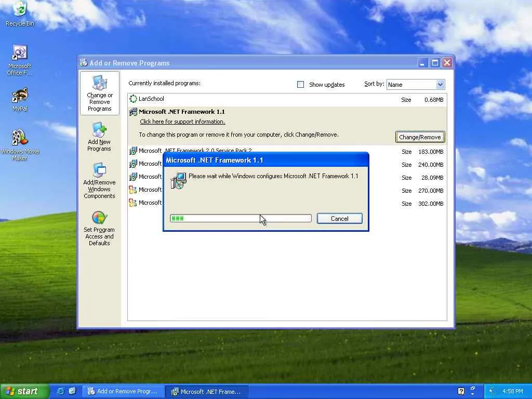Click the configuration progress bar
Screen dimensions: 532x399
241,218
